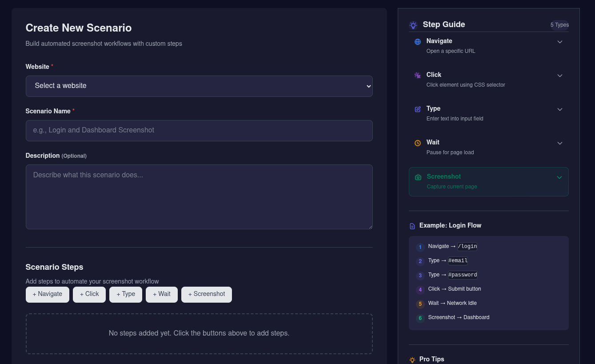Click into the Description text area
595x364 pixels.
tap(199, 197)
